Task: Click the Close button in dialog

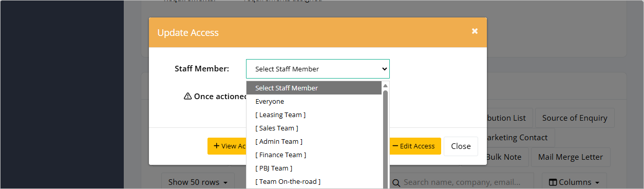Action: (461, 146)
